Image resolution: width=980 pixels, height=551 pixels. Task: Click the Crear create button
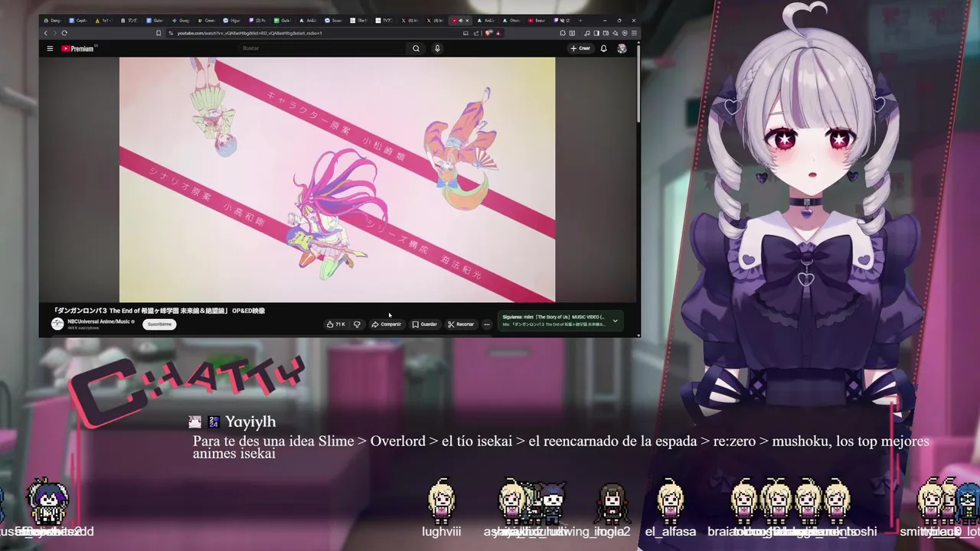(580, 48)
